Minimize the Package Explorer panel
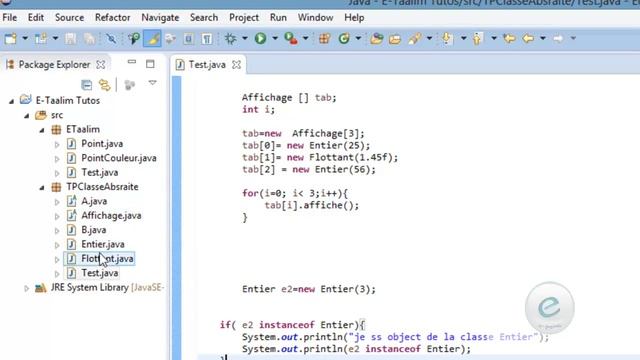This screenshot has width=640, height=360. [131, 62]
